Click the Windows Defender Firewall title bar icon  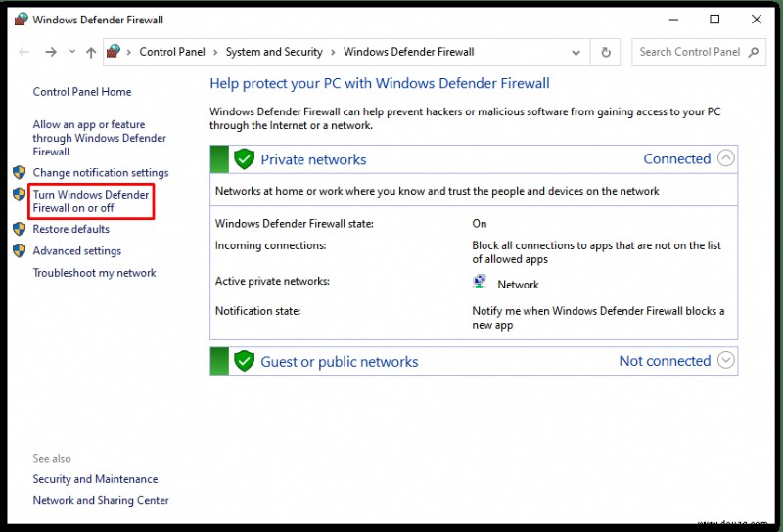21,20
